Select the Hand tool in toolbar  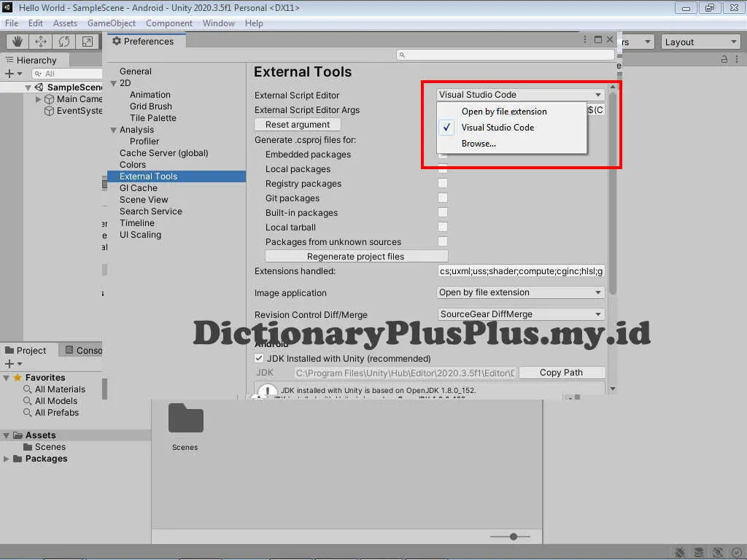18,42
